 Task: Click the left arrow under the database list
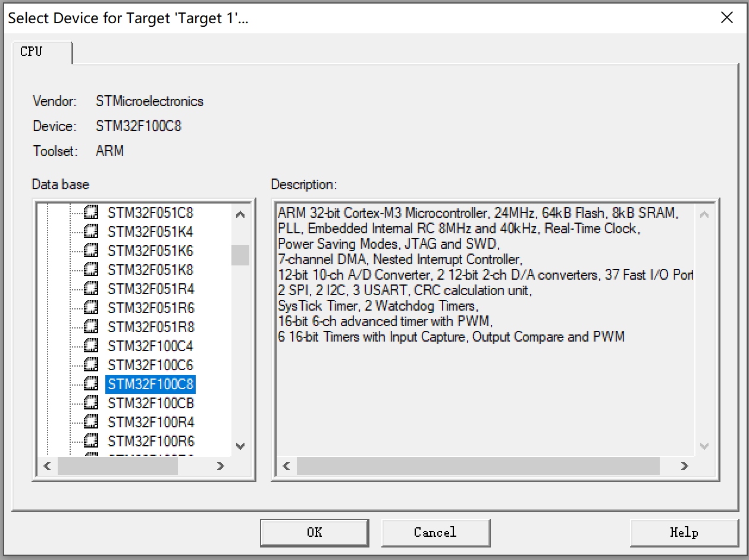point(48,466)
